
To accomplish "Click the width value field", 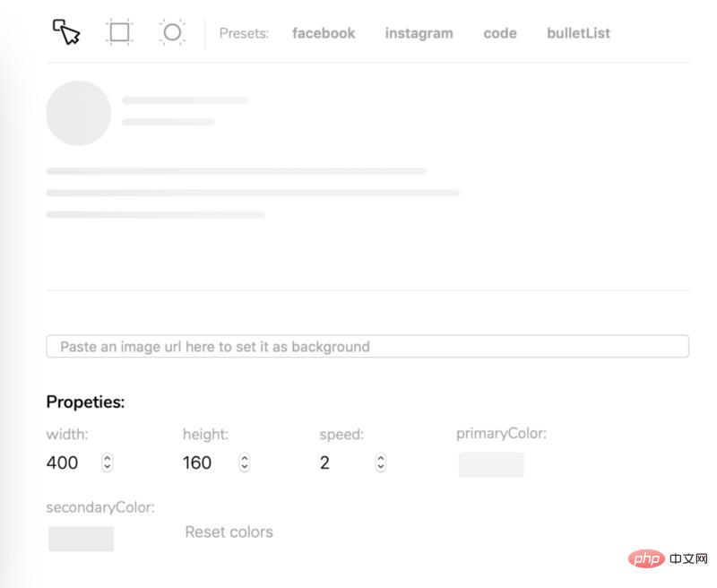I will click(68, 463).
